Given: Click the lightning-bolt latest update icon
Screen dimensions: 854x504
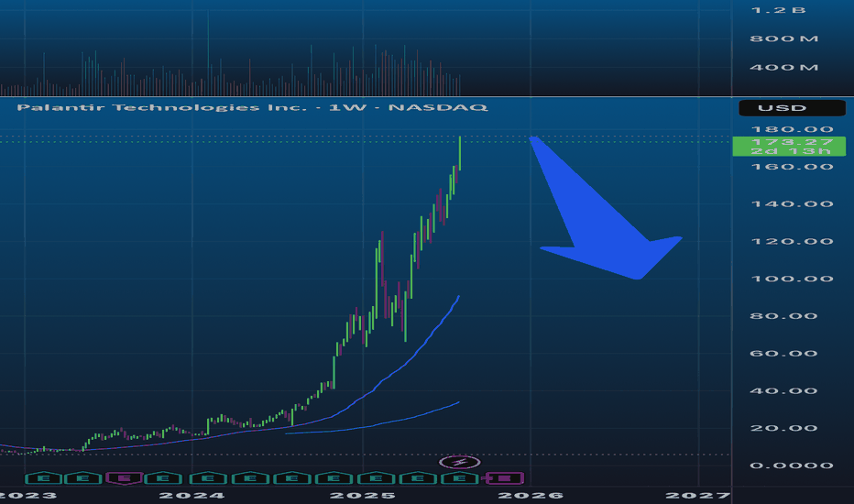Looking at the screenshot, I should coord(460,463).
